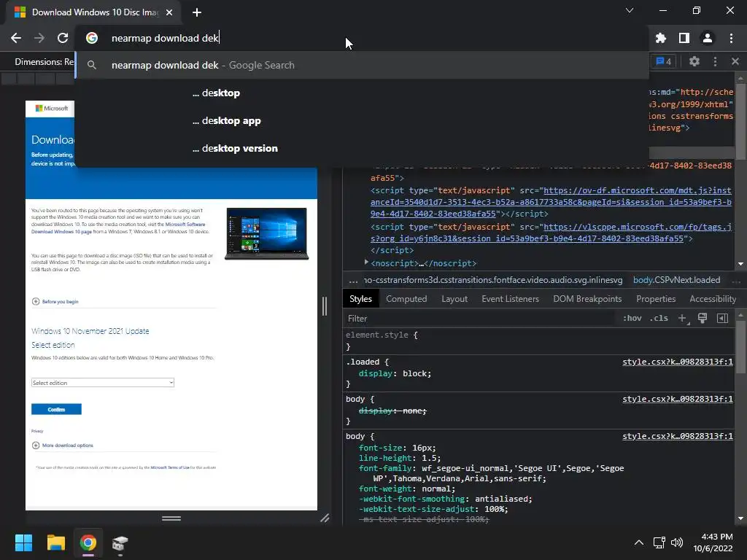Expand 'More download options' section
This screenshot has width=747, height=560.
[x=63, y=446]
